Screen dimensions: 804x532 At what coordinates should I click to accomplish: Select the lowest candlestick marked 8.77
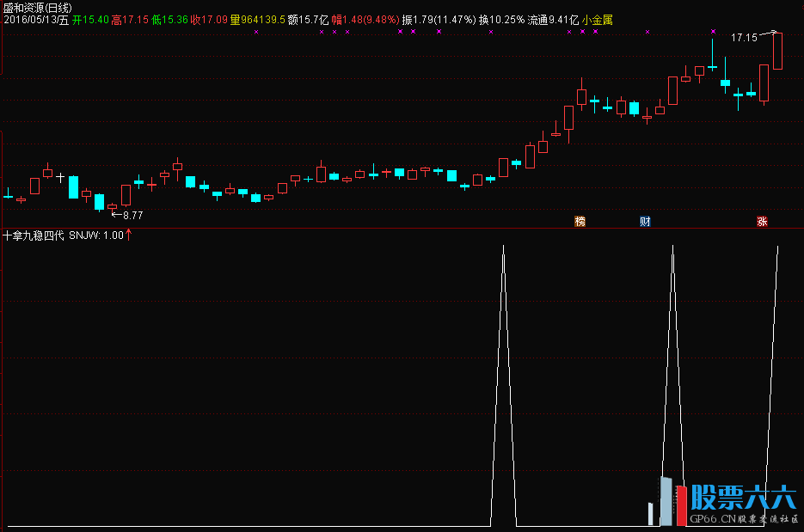pyautogui.click(x=112, y=206)
